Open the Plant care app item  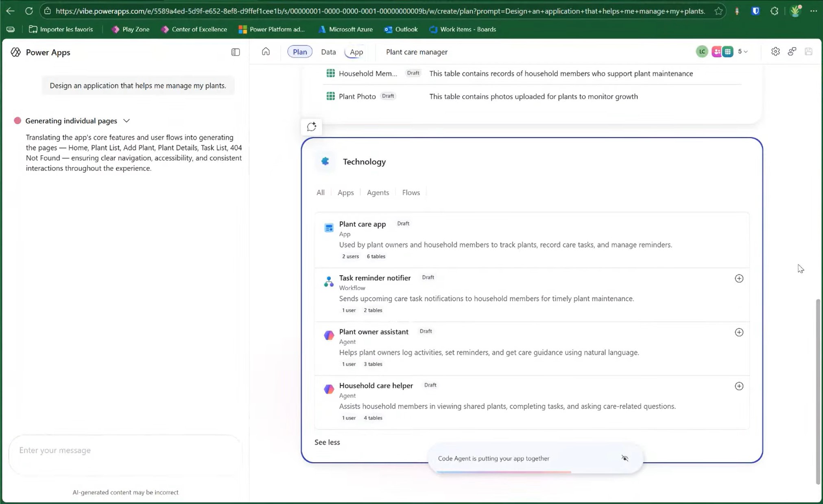coord(362,224)
